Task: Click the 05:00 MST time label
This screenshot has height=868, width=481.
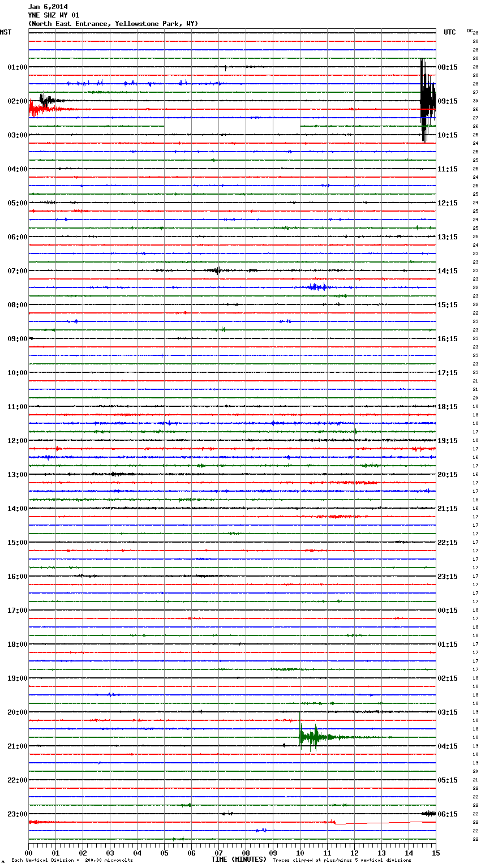Action: [x=17, y=203]
